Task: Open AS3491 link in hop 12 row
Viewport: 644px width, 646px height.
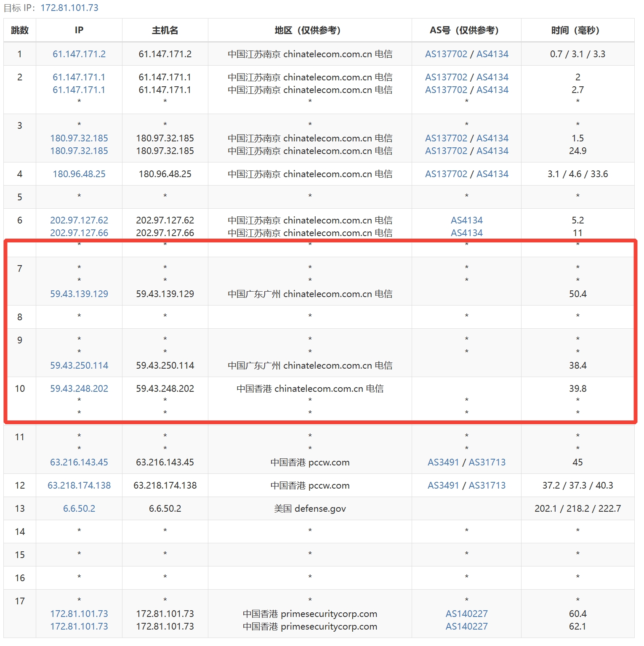Action: (x=443, y=485)
